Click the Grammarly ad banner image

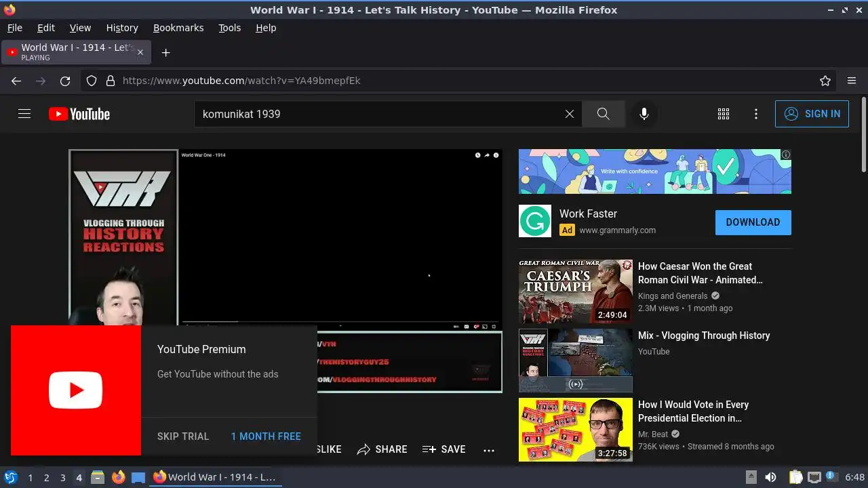[x=655, y=171]
